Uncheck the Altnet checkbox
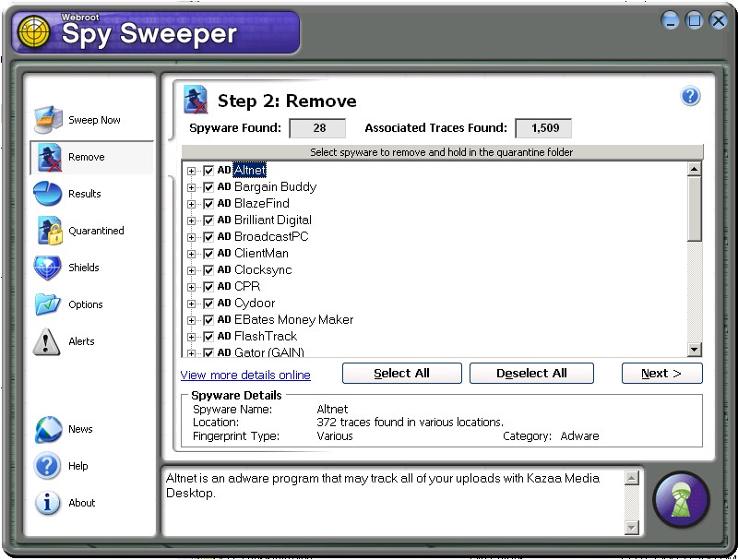The image size is (738, 560). point(208,171)
